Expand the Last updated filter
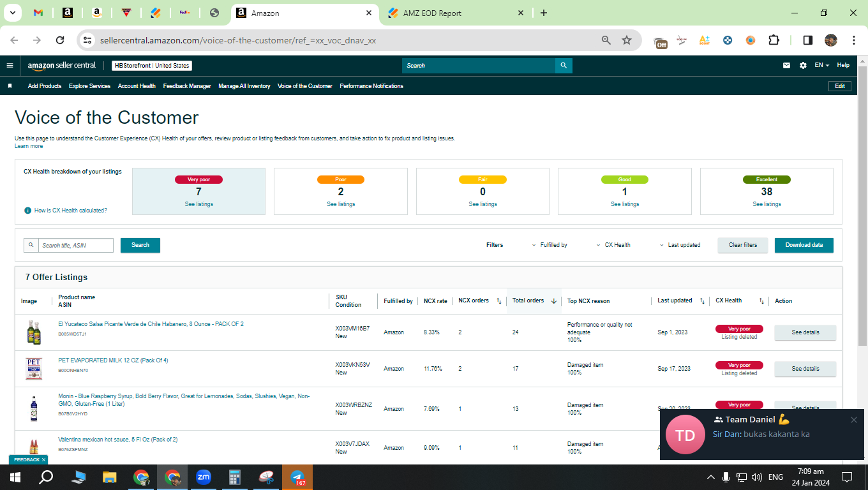The image size is (868, 490). (680, 245)
